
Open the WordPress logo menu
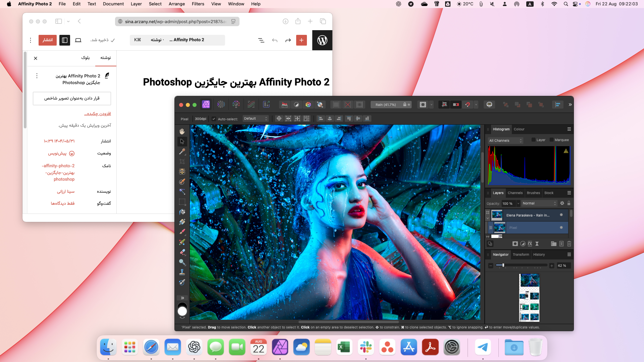coord(322,40)
